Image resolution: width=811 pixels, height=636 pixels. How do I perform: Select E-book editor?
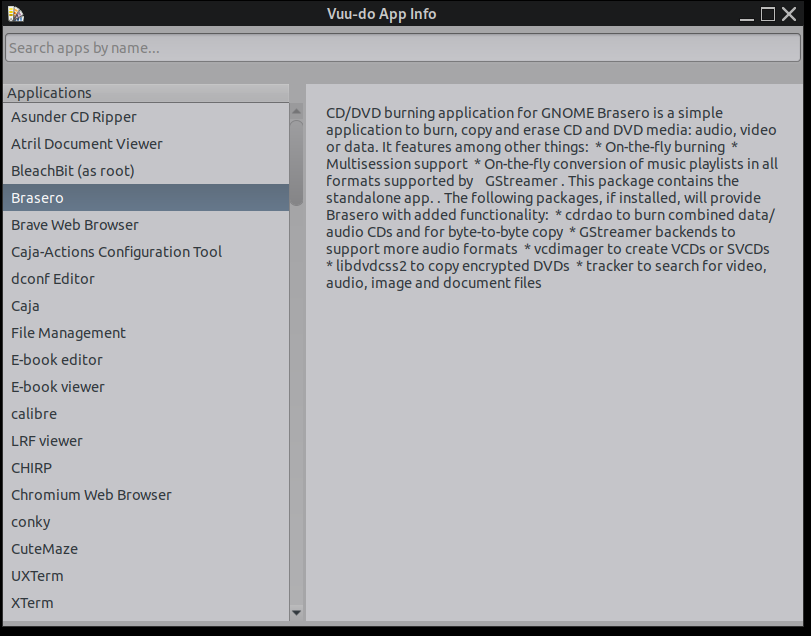click(x=146, y=360)
